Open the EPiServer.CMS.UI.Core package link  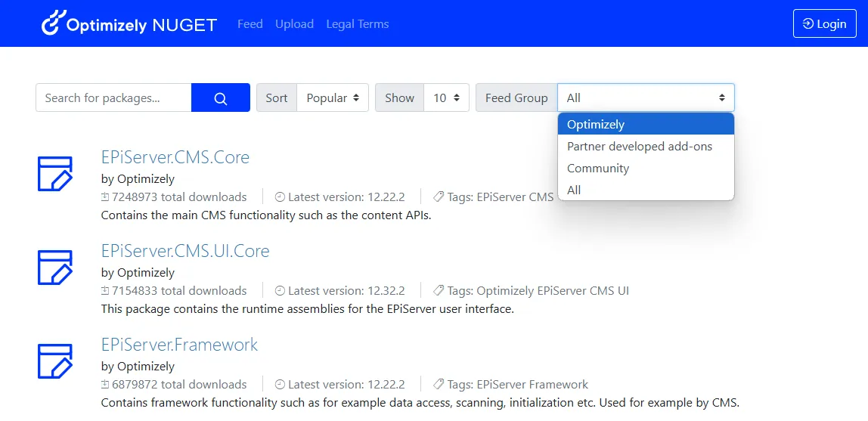pyautogui.click(x=185, y=251)
